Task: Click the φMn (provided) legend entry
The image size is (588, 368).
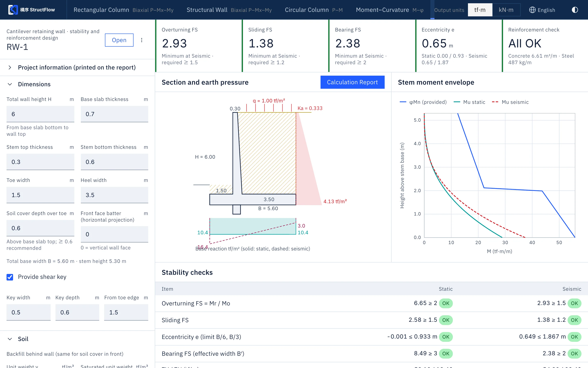Action: tap(423, 102)
